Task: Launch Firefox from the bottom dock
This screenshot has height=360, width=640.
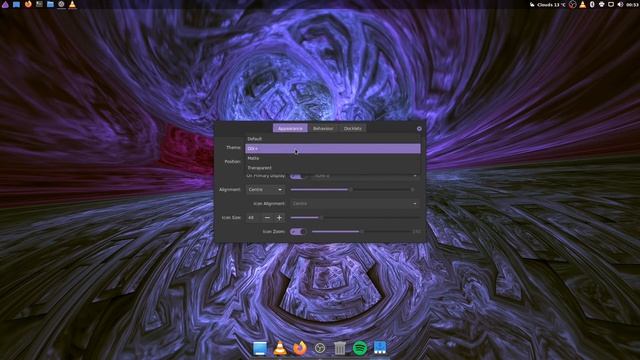Action: [300, 348]
